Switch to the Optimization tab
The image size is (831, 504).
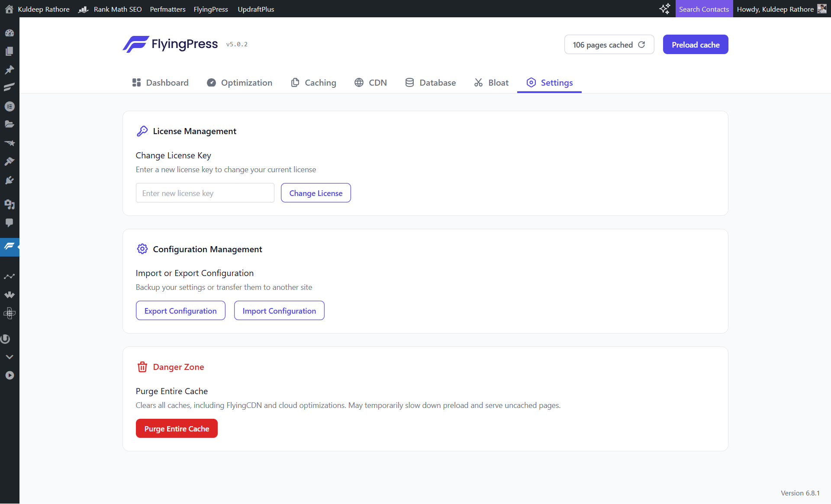239,83
